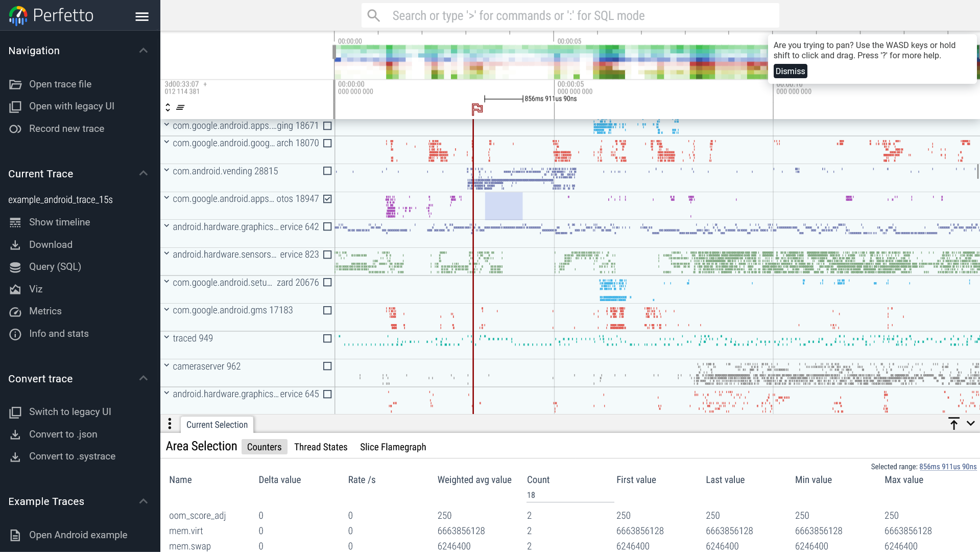Expand the cameraserver 962 track group
The image size is (980, 552).
click(166, 365)
